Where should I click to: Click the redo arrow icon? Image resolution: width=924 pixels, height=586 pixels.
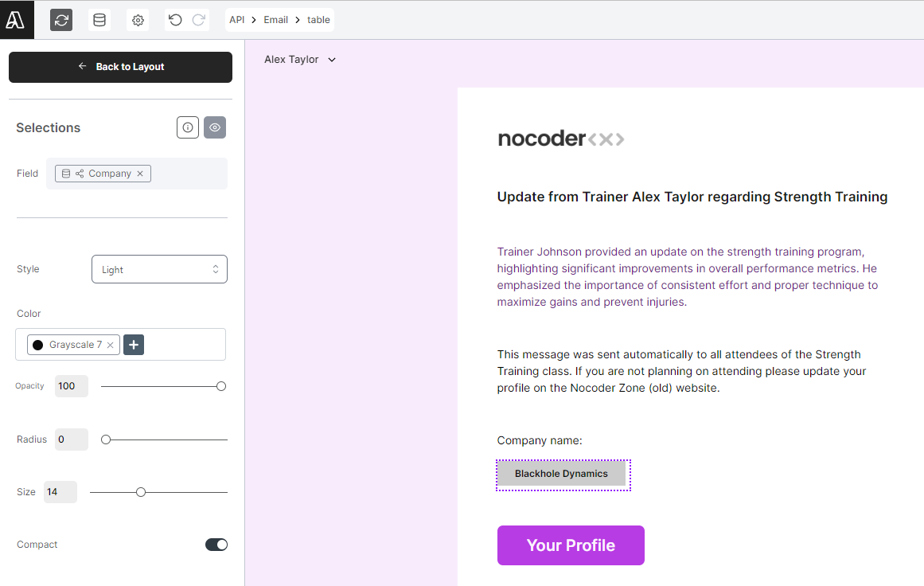(x=199, y=20)
